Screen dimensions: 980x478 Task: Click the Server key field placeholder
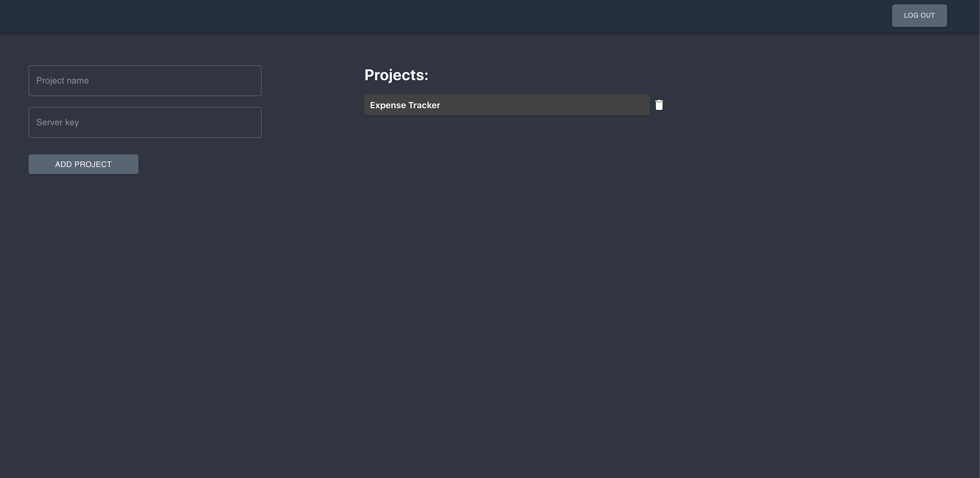[x=145, y=122]
